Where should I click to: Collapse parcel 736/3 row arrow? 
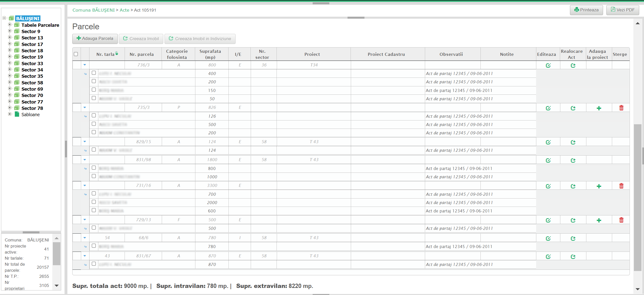point(85,65)
